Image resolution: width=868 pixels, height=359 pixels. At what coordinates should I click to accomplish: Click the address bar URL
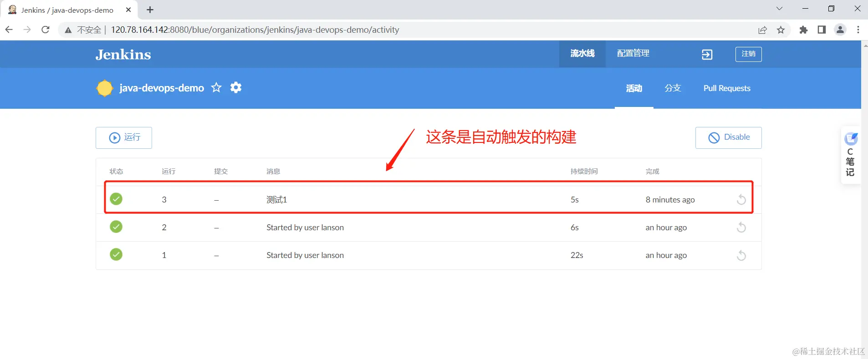click(x=255, y=30)
